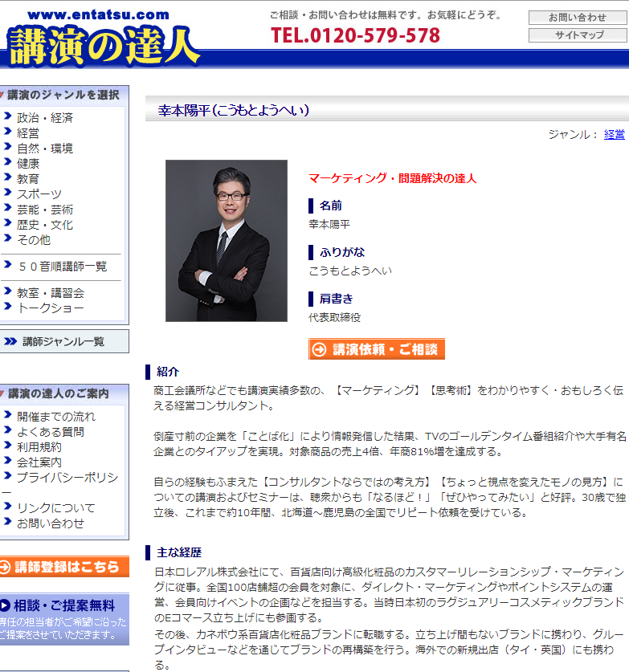This screenshot has height=672, width=629.
Task: View the 会社案内 page
Action: click(39, 462)
